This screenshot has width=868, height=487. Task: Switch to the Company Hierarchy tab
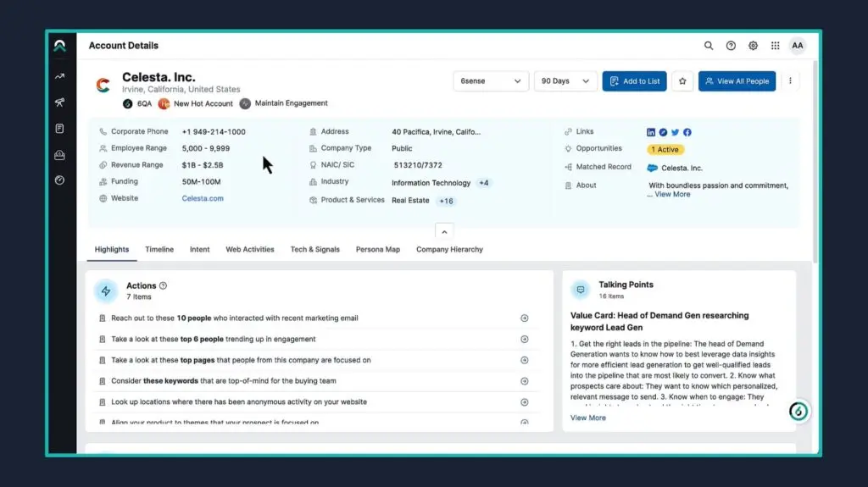[449, 250]
